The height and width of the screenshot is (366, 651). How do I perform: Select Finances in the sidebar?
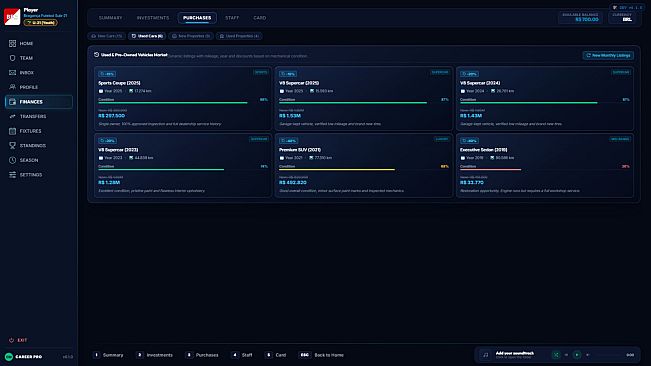click(39, 102)
